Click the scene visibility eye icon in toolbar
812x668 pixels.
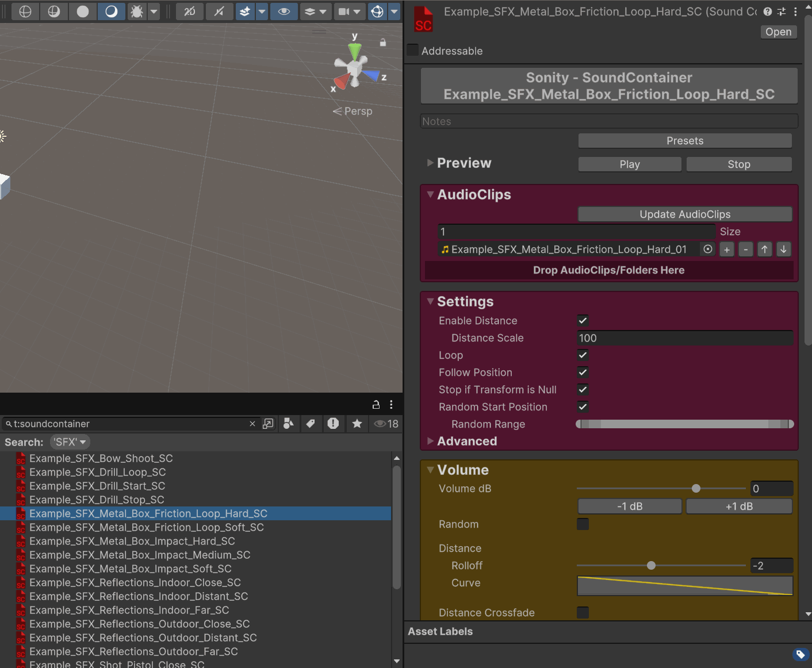pos(284,11)
